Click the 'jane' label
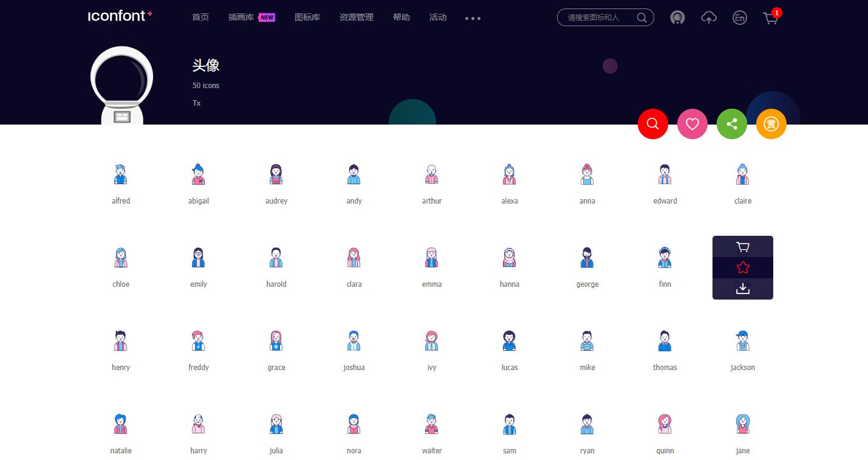The image size is (868, 460). click(x=743, y=451)
